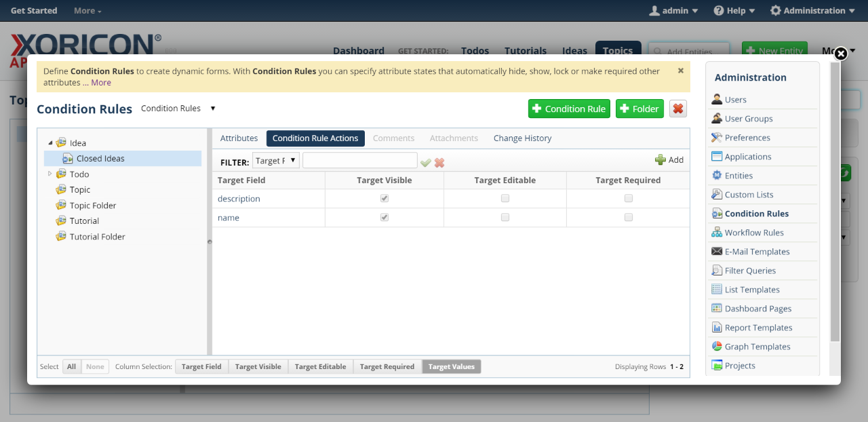Switch to the Attributes tab

click(x=239, y=138)
